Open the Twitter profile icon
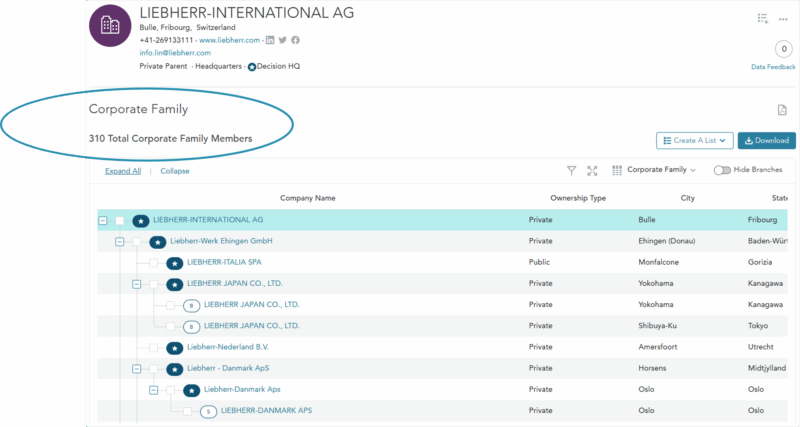Image resolution: width=800 pixels, height=427 pixels. coord(282,40)
